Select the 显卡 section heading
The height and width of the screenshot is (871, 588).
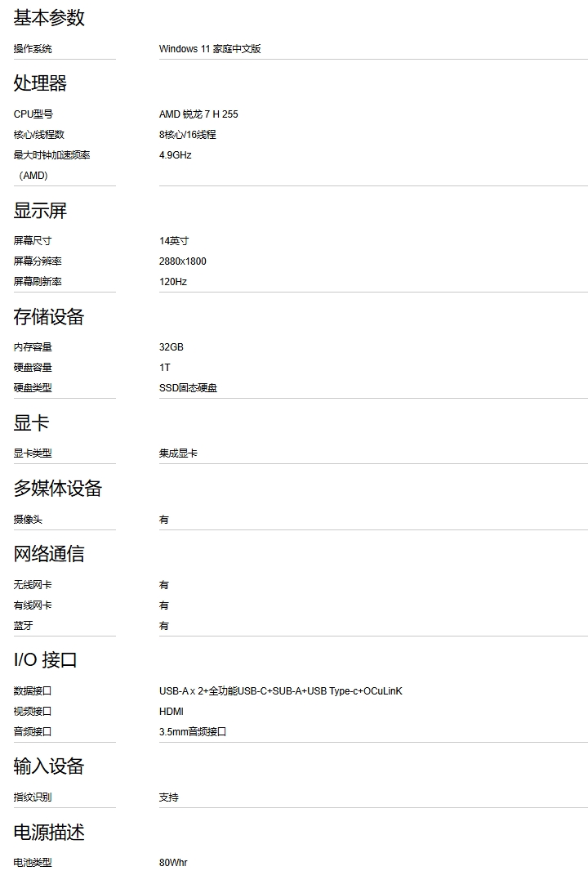(31, 422)
